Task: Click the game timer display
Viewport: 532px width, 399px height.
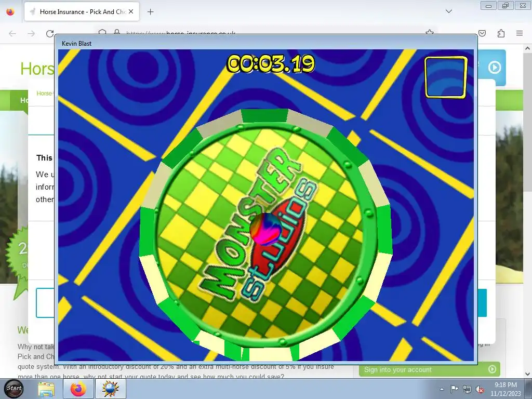Action: [271, 64]
